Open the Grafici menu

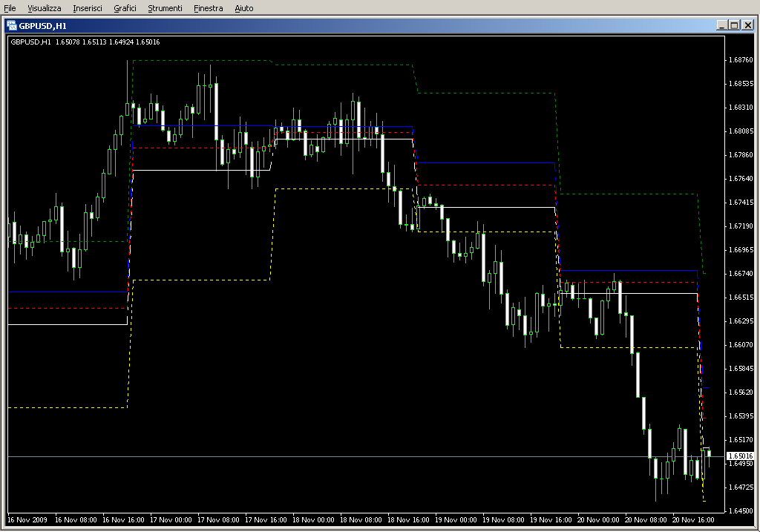[125, 8]
